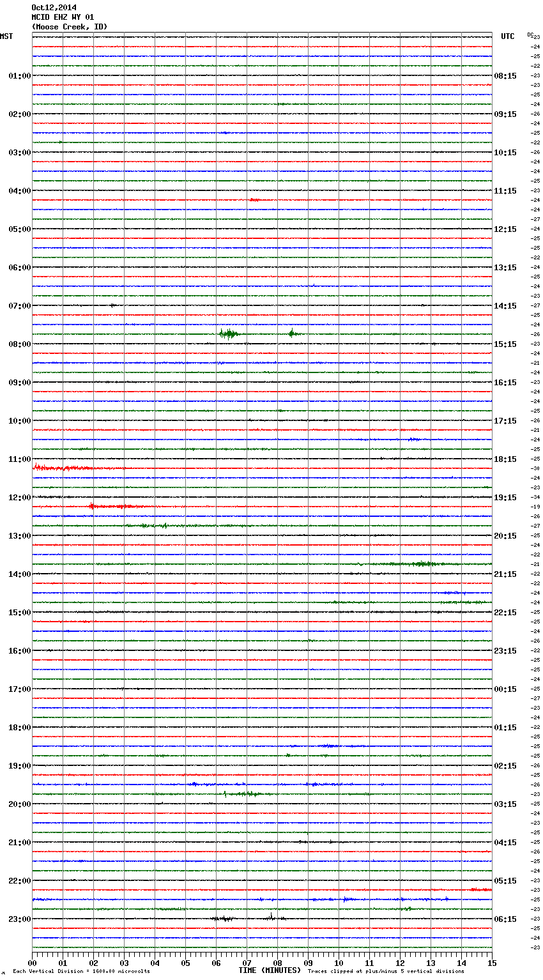Click the UTC timezone header label
Viewport: 543px width, 980px height.
coord(507,36)
